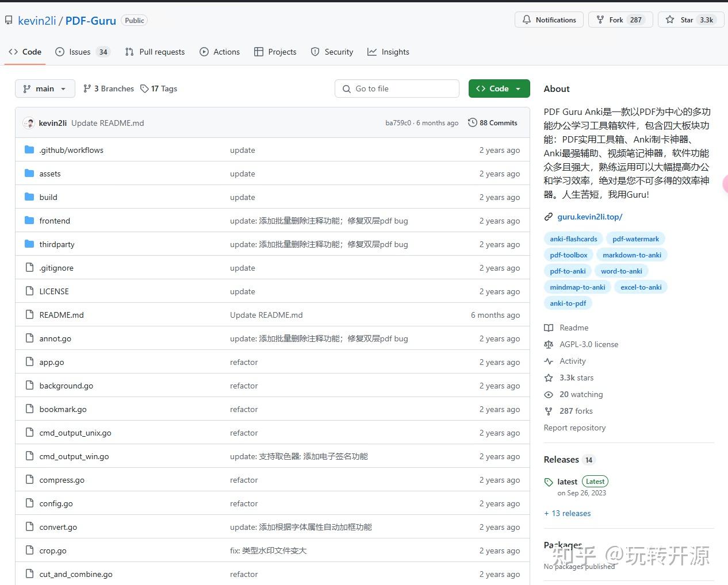Open the Projects tab

pos(275,52)
